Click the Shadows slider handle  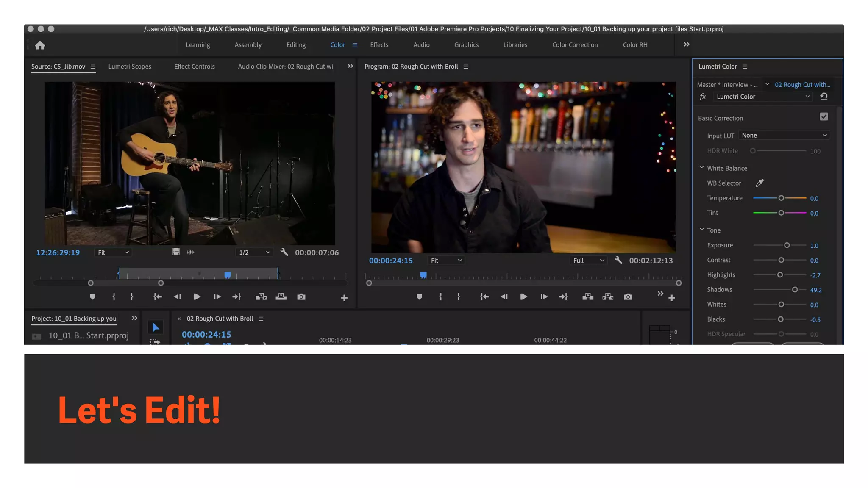pos(795,290)
